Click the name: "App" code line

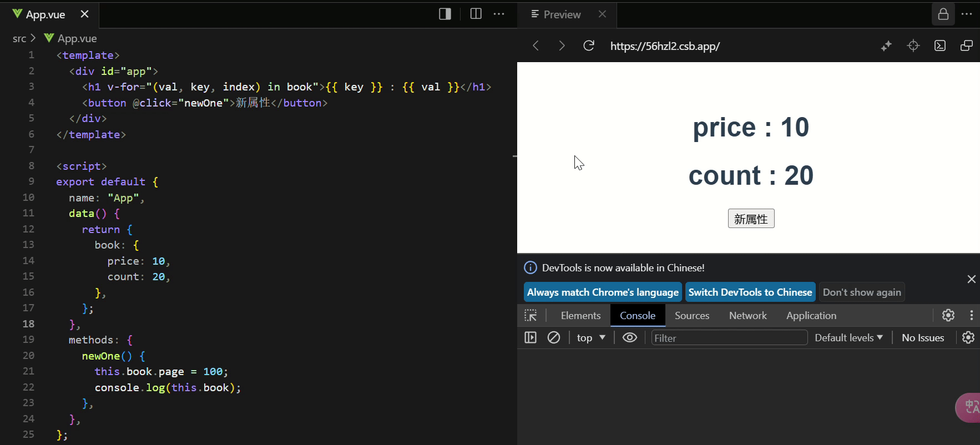[x=107, y=198]
